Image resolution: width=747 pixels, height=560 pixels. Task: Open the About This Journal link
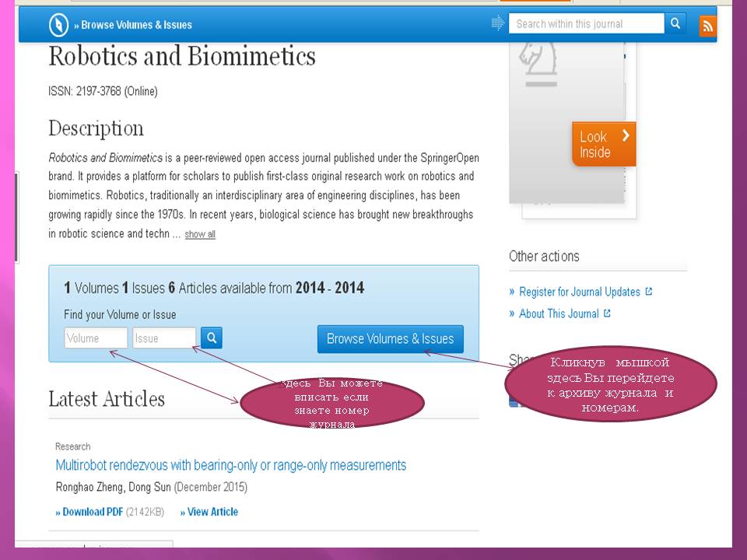click(x=559, y=313)
